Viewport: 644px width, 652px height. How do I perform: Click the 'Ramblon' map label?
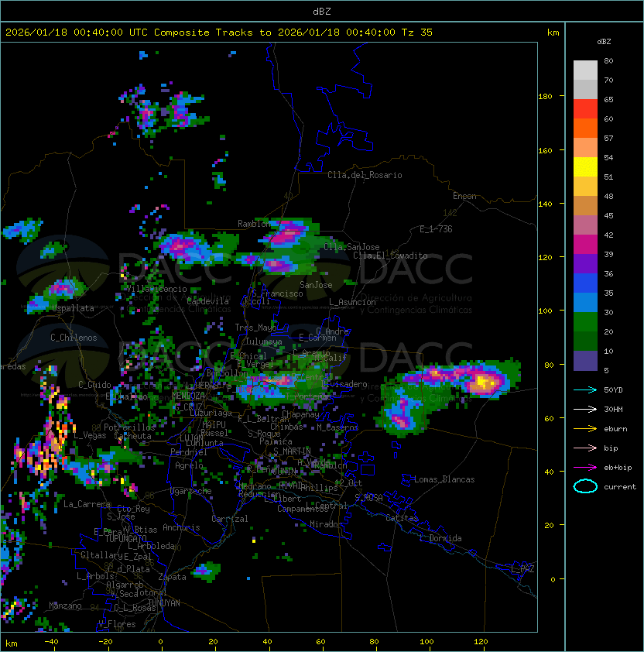tap(254, 224)
